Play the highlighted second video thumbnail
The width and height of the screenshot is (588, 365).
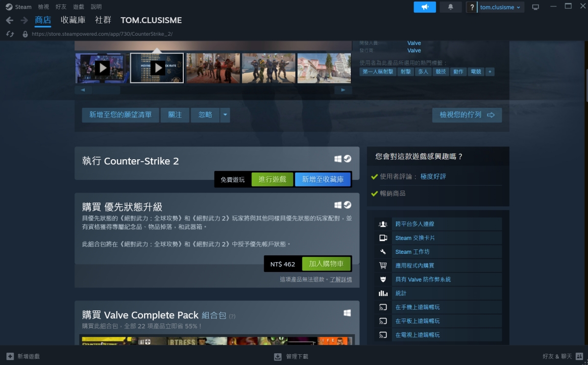[x=157, y=68]
